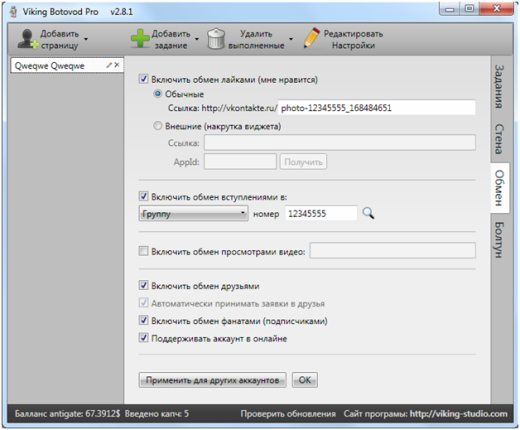Open the viking-studio.com site link

point(458,414)
